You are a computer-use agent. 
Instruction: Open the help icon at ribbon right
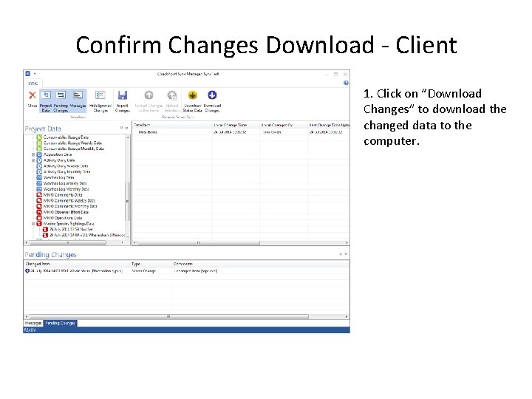(346, 83)
